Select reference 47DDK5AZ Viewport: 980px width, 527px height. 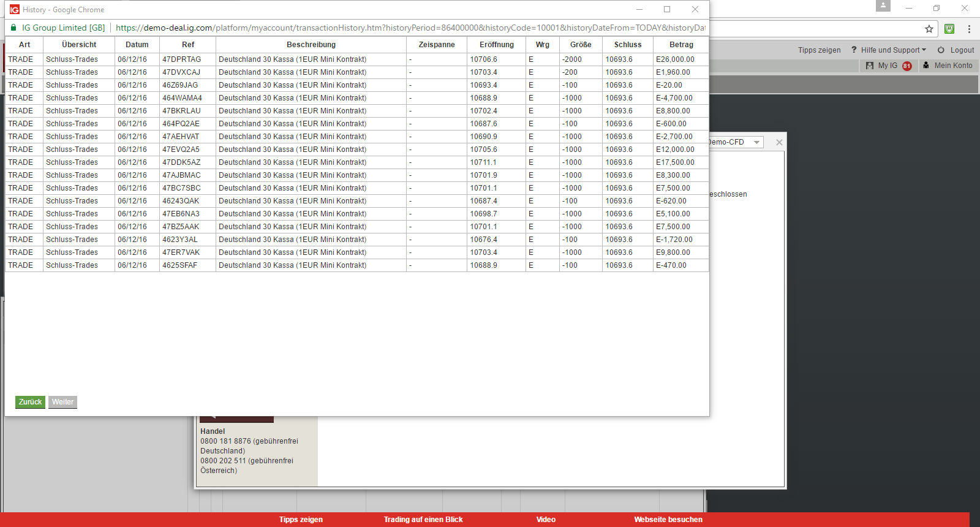181,162
